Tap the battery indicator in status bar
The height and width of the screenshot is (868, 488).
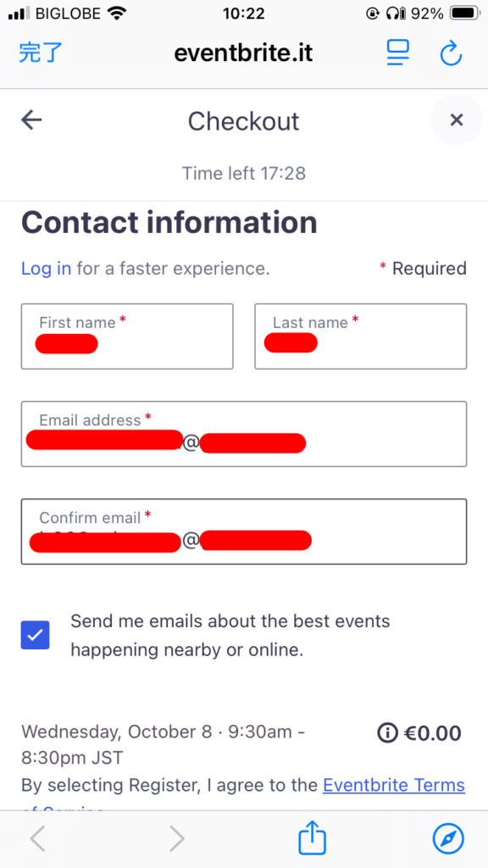tap(465, 14)
